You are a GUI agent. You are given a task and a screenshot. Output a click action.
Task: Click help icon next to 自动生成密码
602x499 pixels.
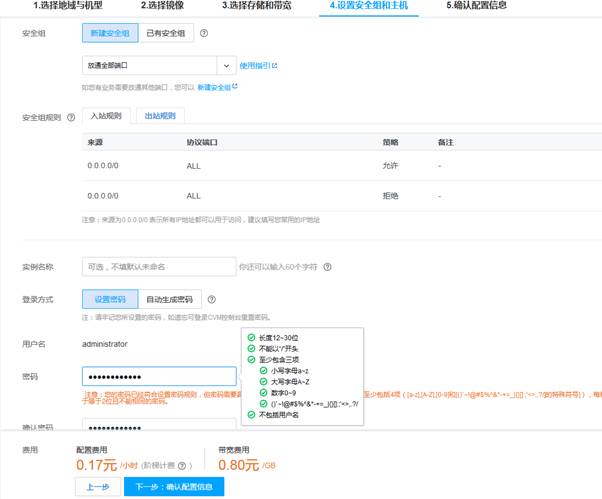pyautogui.click(x=212, y=299)
